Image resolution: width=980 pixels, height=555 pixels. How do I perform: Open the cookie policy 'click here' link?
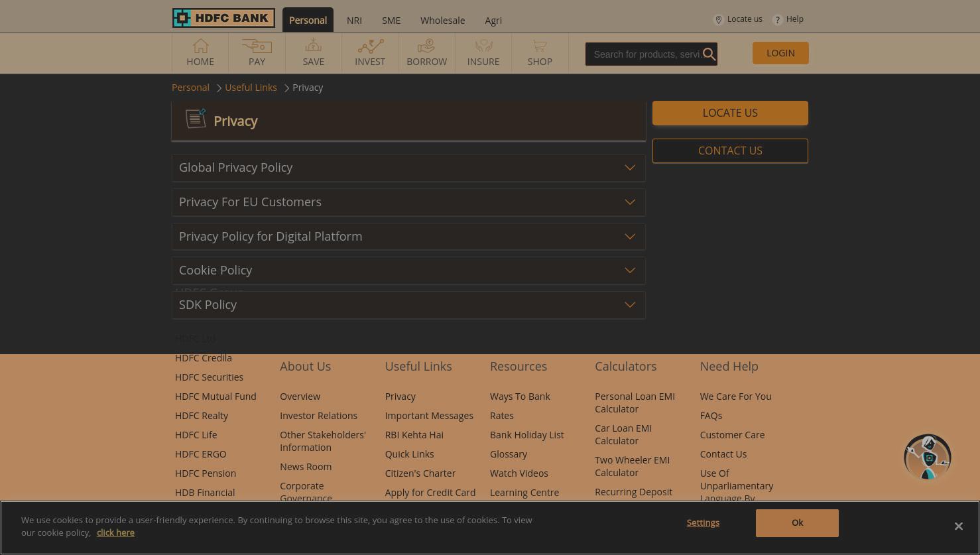[x=115, y=532]
